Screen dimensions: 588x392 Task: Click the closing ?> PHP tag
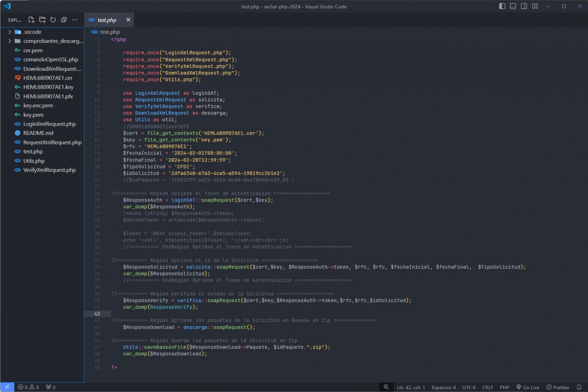(x=114, y=367)
